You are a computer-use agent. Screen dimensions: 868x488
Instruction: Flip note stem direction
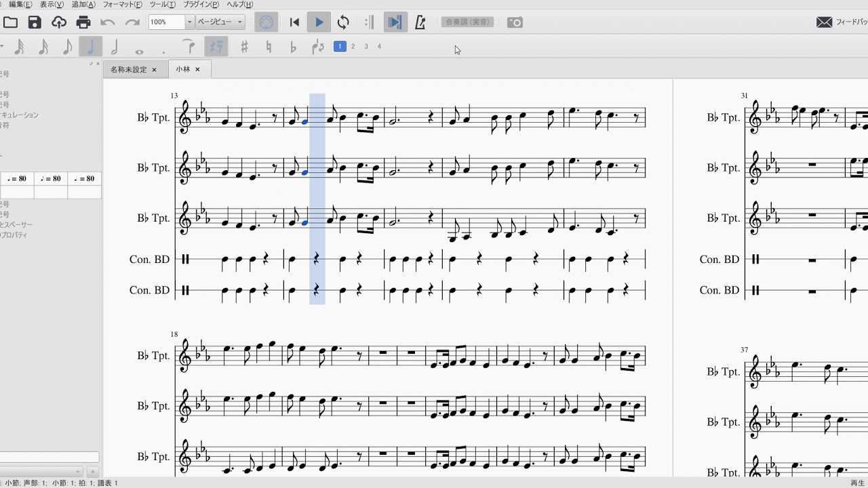(x=317, y=47)
